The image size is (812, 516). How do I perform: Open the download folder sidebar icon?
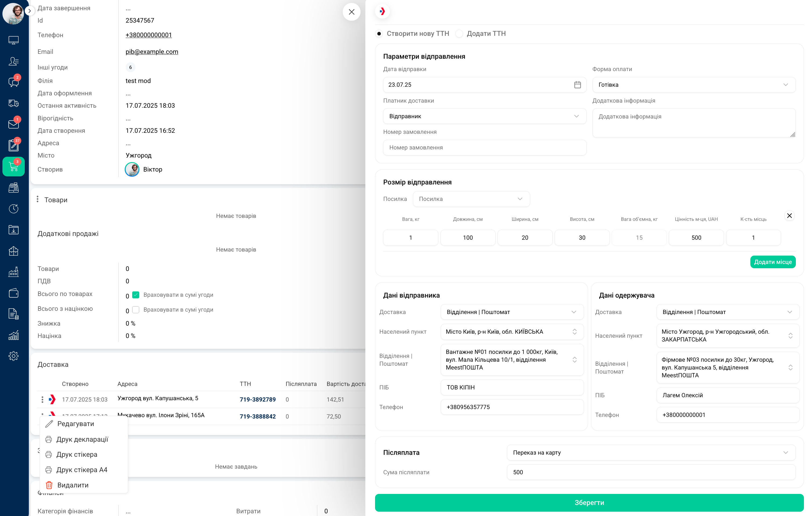point(13,230)
